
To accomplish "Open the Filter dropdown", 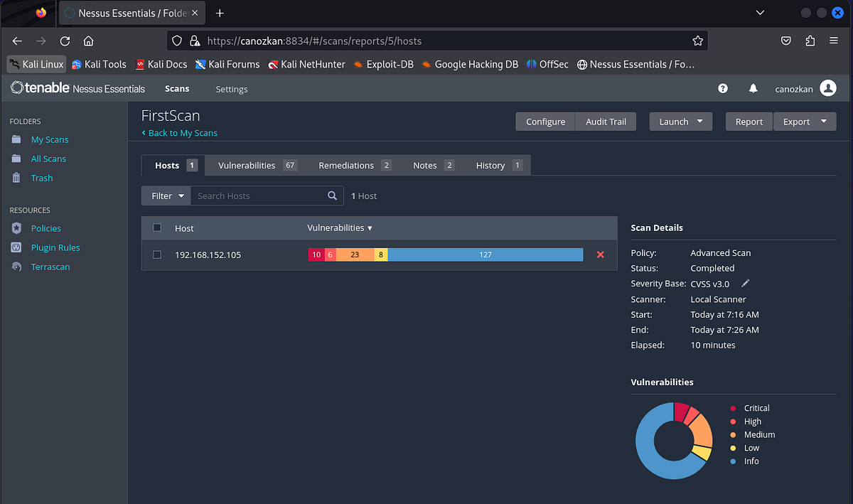I will click(166, 195).
